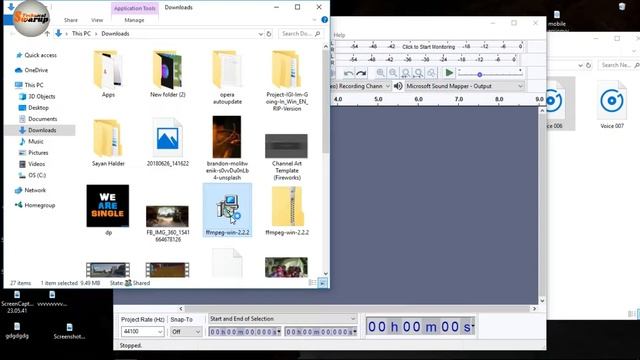640x360 pixels.
Task: Select the 20180626_141622 image file
Action: click(x=168, y=143)
